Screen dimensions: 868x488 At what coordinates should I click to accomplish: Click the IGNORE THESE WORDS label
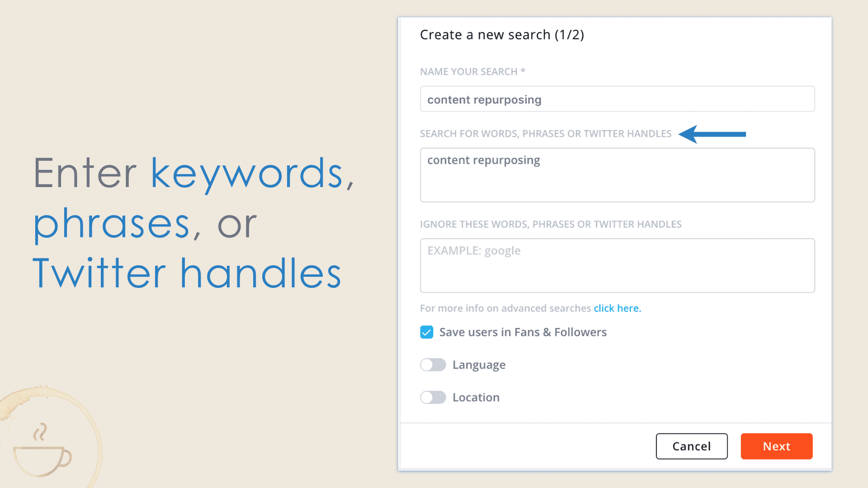click(550, 224)
